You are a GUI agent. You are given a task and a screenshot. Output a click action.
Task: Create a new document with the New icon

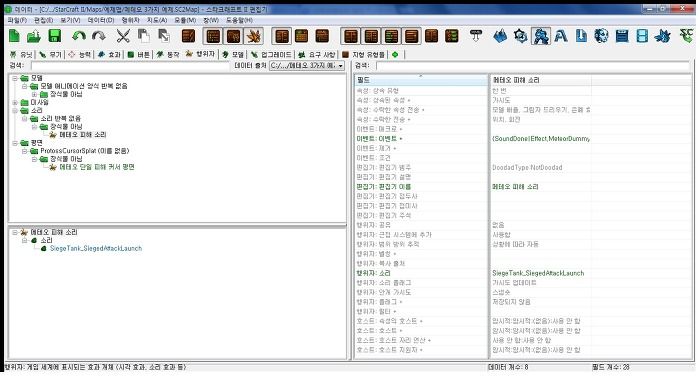click(x=15, y=36)
